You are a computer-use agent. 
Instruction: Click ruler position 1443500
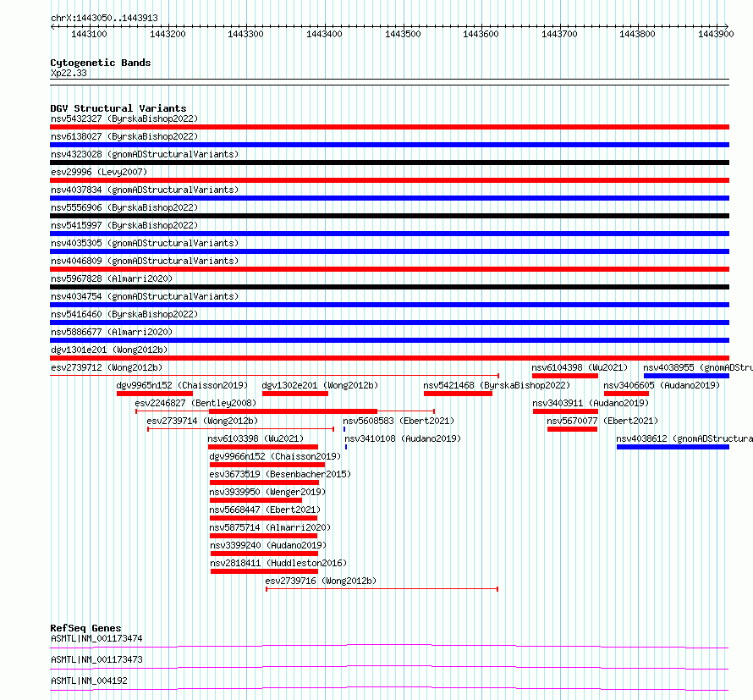tap(403, 34)
